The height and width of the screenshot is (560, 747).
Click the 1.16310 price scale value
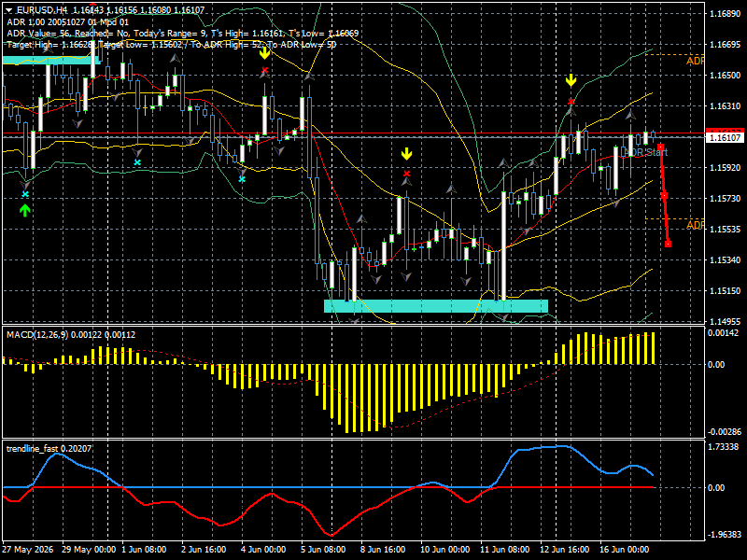(726, 106)
